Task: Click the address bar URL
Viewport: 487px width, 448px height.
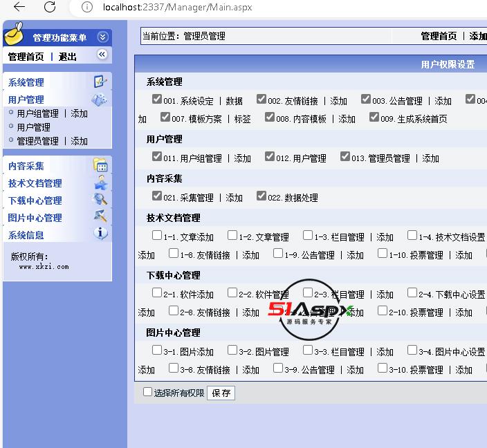Action: click(177, 7)
